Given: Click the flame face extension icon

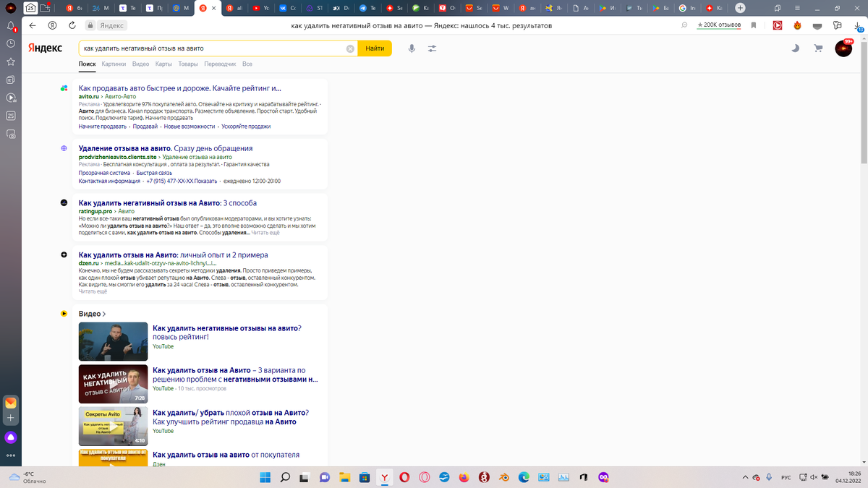Looking at the screenshot, I should 797,25.
